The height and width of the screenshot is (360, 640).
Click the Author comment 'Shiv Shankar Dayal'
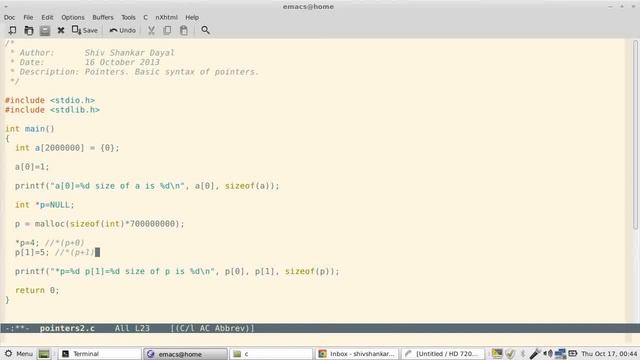coord(129,53)
